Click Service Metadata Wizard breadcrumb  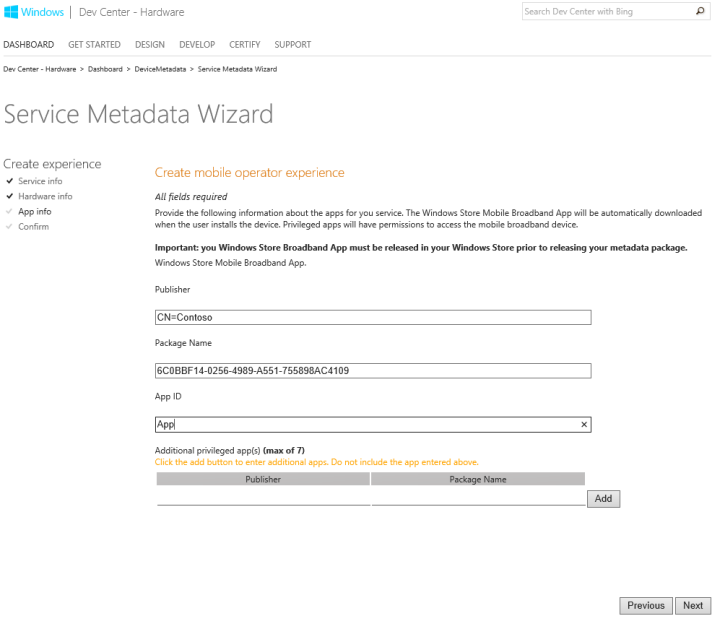[237, 69]
